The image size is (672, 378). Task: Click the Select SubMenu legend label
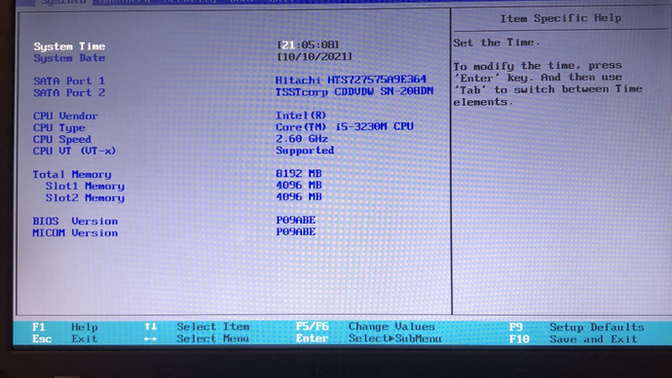coord(395,338)
